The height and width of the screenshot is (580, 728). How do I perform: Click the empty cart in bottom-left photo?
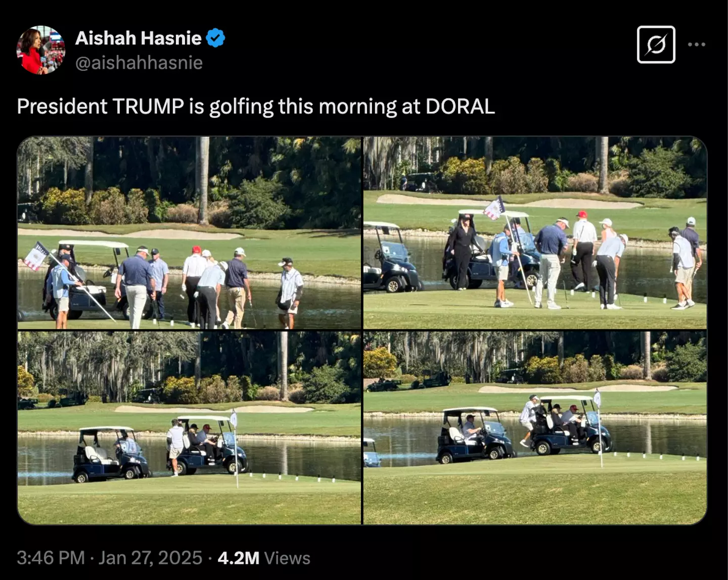(x=110, y=454)
